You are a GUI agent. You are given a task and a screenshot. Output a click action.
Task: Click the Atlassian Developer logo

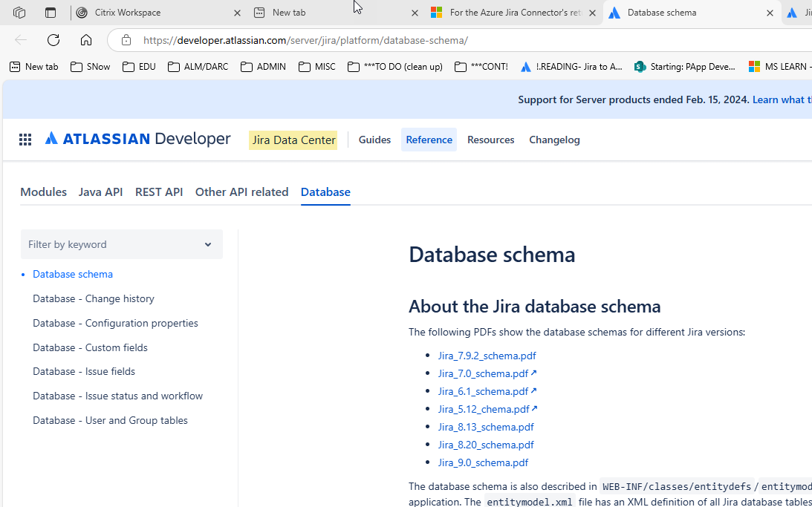[x=137, y=139]
